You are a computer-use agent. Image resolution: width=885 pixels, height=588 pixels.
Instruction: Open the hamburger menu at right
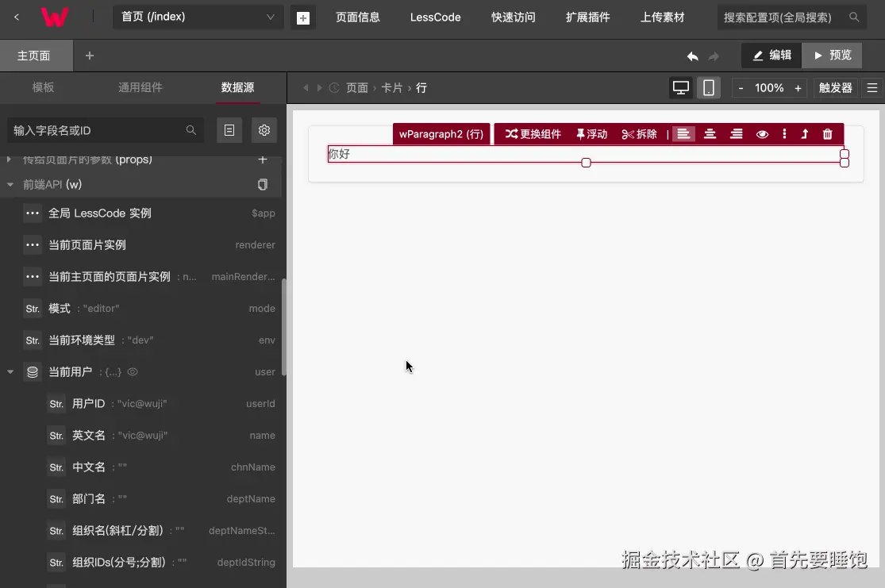[872, 88]
